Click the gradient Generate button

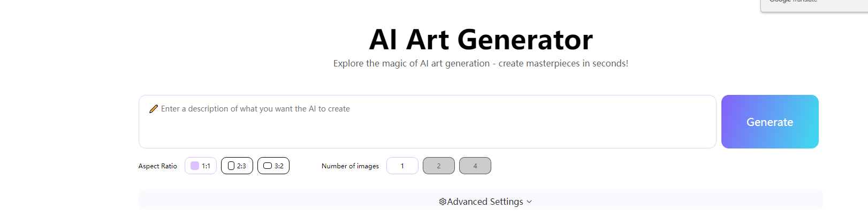click(x=770, y=122)
